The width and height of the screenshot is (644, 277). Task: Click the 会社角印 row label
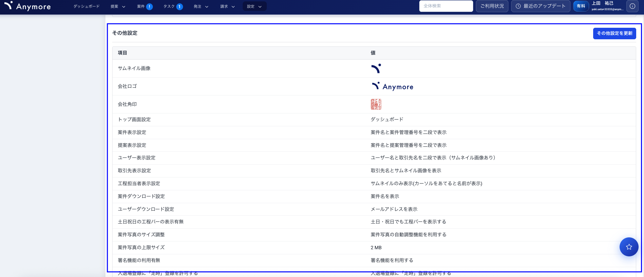pos(127,104)
